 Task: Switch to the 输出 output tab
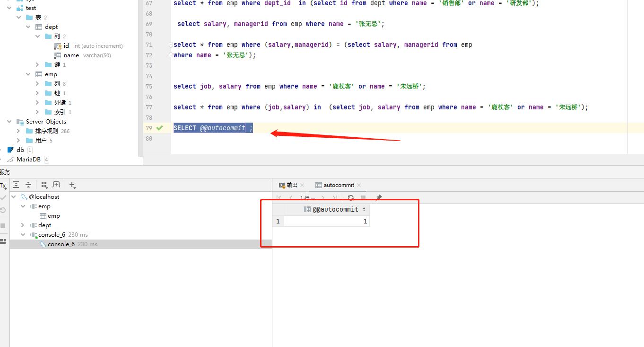tap(288, 185)
